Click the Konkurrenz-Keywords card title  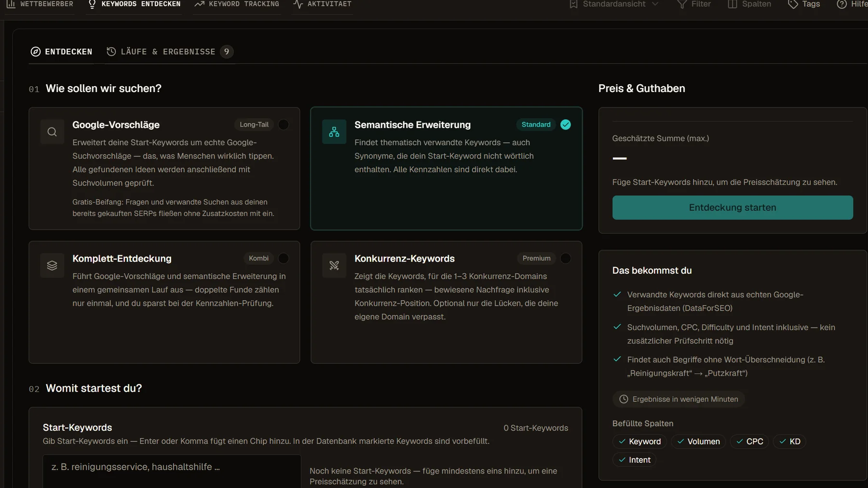tap(405, 259)
